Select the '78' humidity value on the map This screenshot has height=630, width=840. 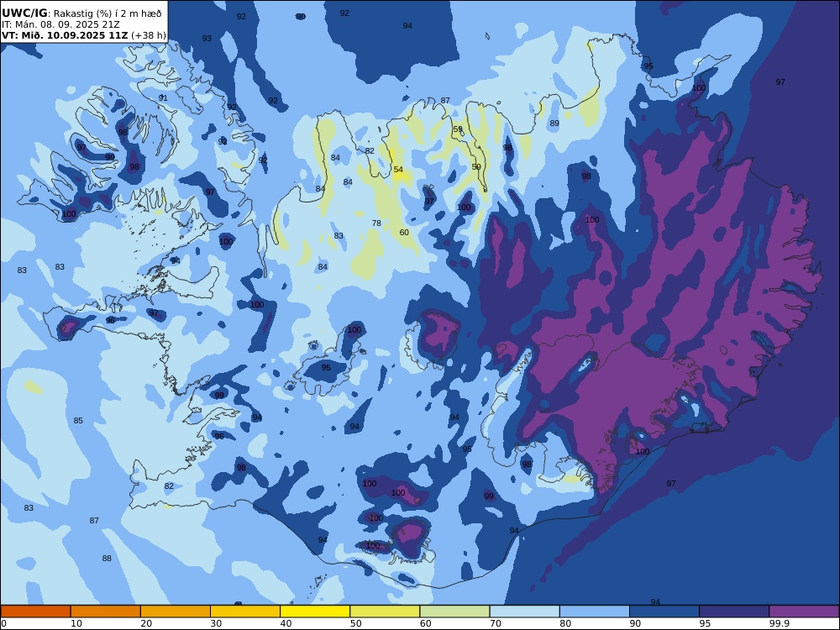[x=376, y=223]
